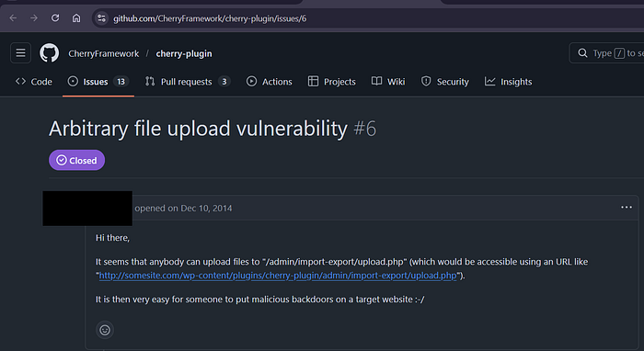This screenshot has height=351, width=644.
Task: Click the purple Closed status badge
Action: (x=76, y=160)
